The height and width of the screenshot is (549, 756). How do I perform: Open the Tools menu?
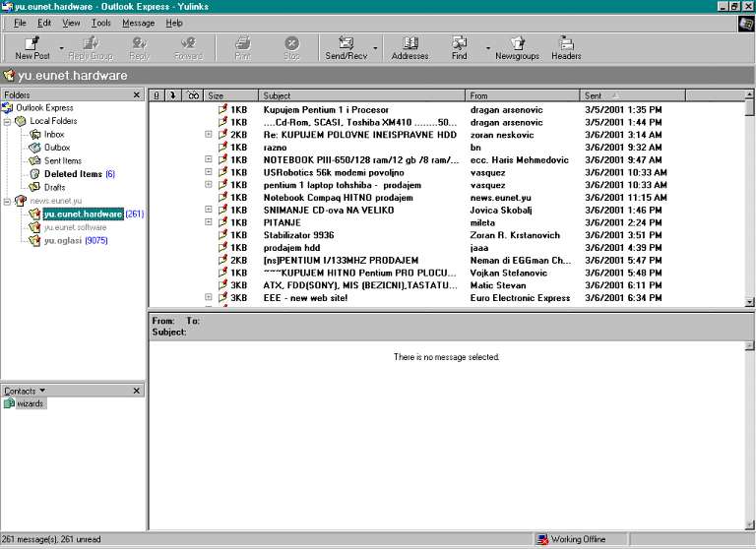101,23
